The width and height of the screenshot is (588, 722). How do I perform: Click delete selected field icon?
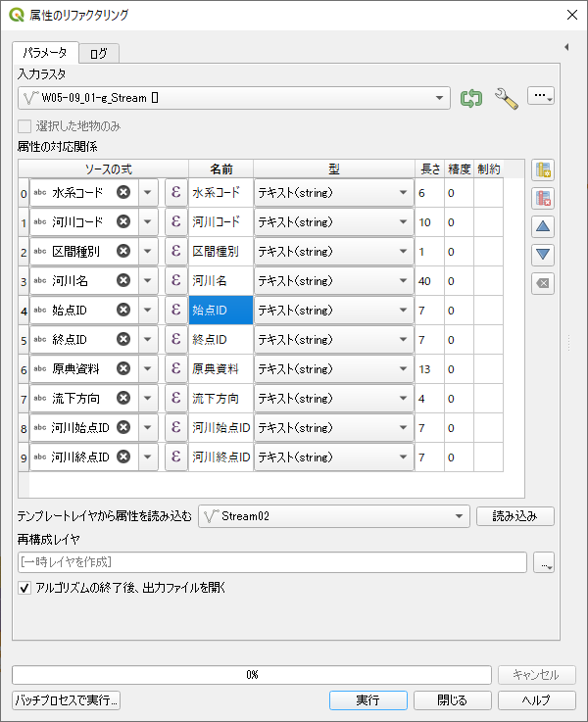click(544, 198)
